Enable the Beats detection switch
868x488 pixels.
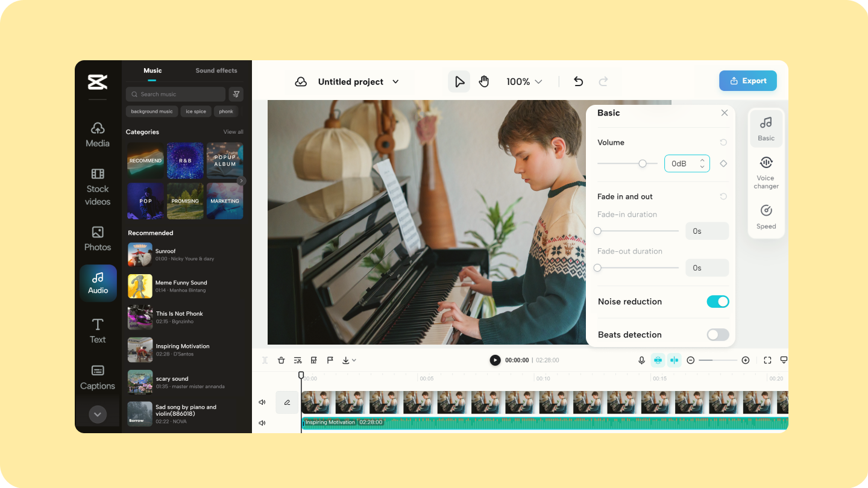718,334
